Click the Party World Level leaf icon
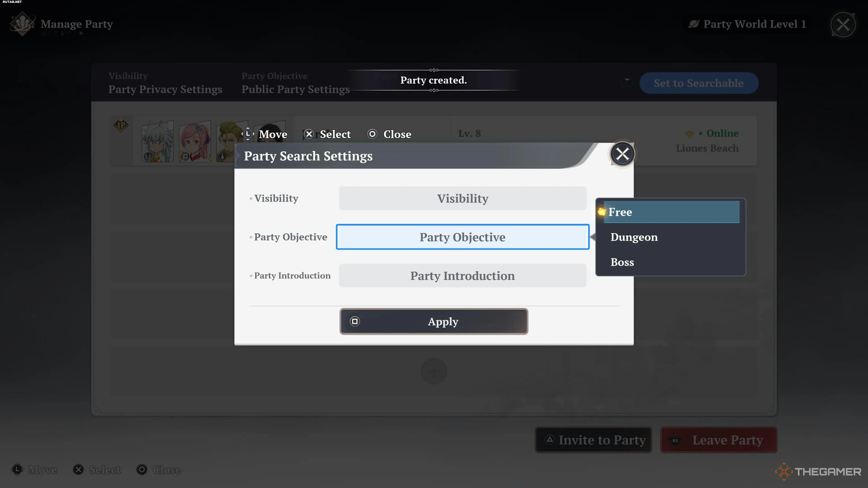The image size is (868, 488). (x=694, y=24)
